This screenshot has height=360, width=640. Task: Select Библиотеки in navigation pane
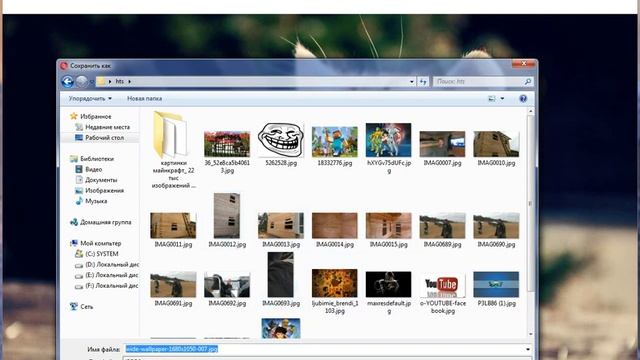pyautogui.click(x=92, y=159)
